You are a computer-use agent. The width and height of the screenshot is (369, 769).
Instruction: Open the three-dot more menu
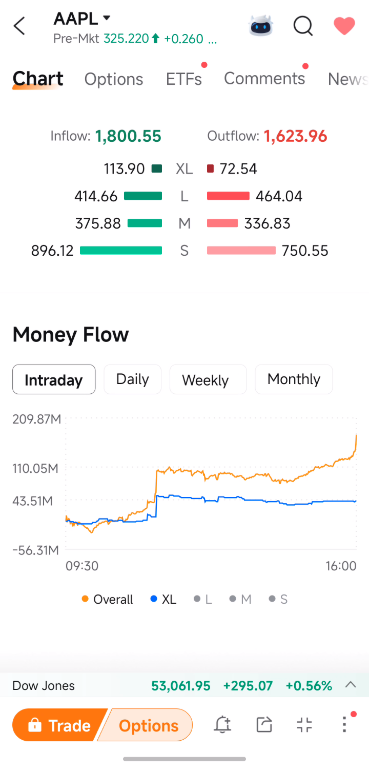click(x=345, y=724)
